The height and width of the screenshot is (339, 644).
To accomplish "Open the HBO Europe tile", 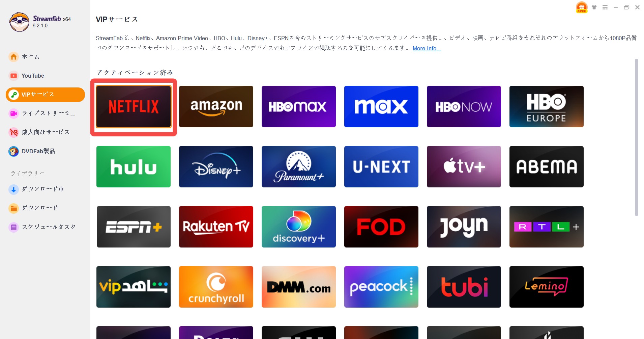I will click(547, 107).
